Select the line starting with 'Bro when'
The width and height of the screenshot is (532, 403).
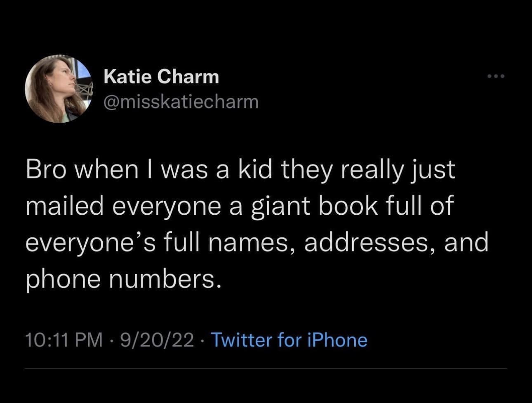coord(240,168)
